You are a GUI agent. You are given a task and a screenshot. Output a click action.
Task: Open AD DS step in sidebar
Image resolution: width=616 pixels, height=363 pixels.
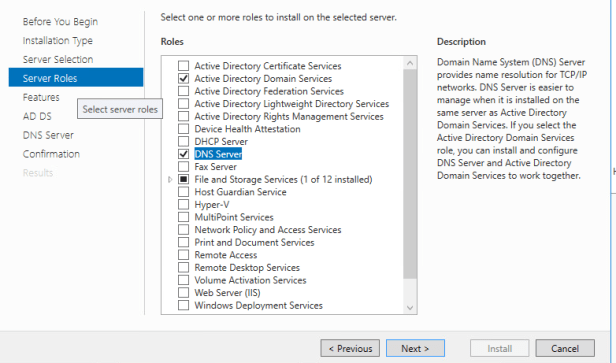tap(37, 116)
